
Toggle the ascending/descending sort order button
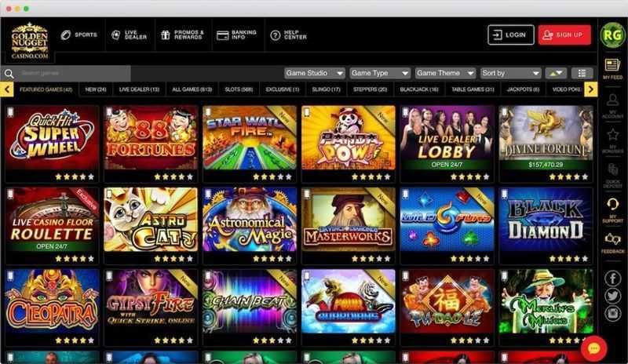[556, 73]
